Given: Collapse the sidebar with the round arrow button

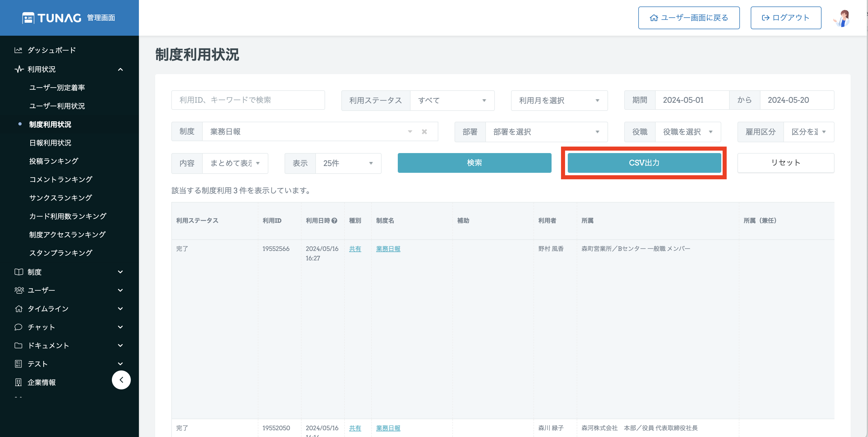Looking at the screenshot, I should click(121, 380).
